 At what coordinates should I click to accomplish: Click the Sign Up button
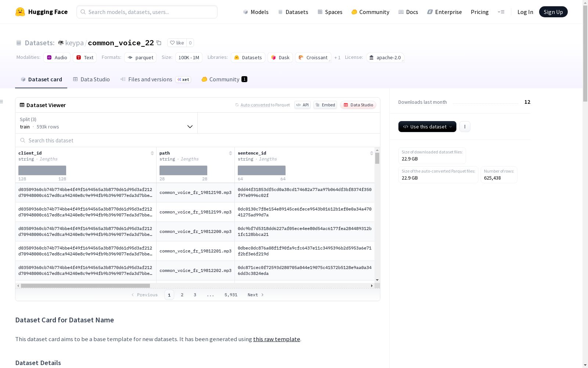[553, 12]
